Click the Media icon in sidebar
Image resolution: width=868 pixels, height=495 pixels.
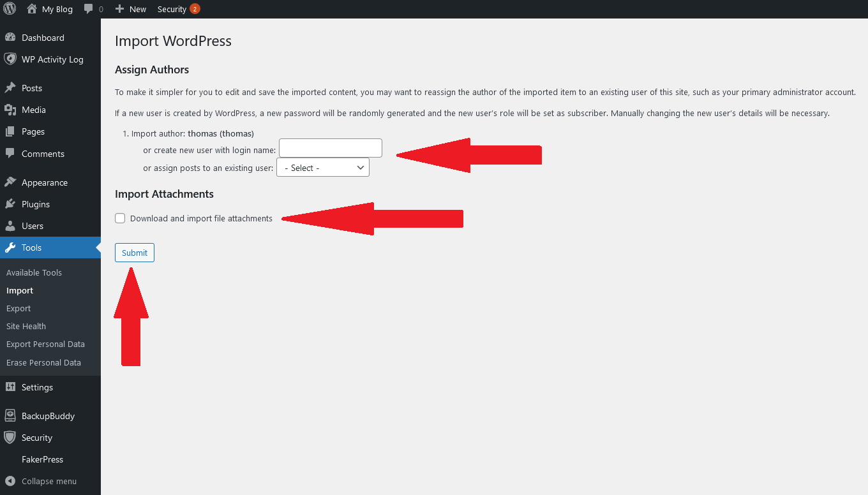[10, 110]
